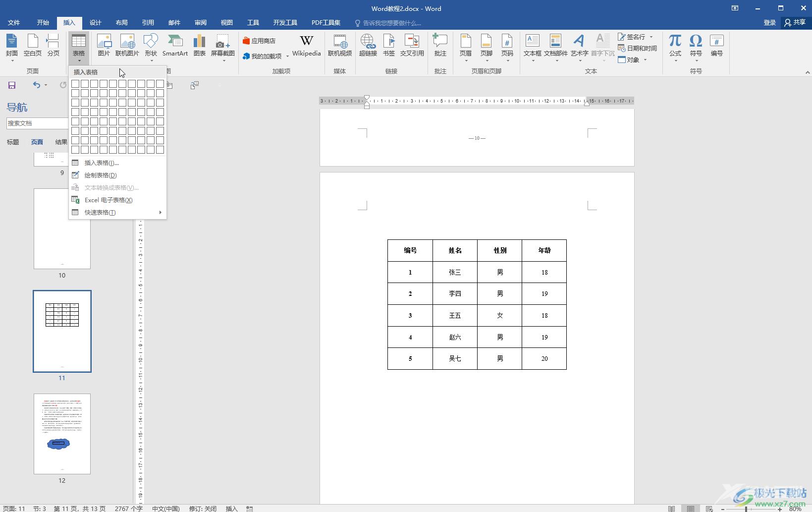812x512 pixels.
Task: Open the Page Number (页码) menu
Action: [x=507, y=48]
